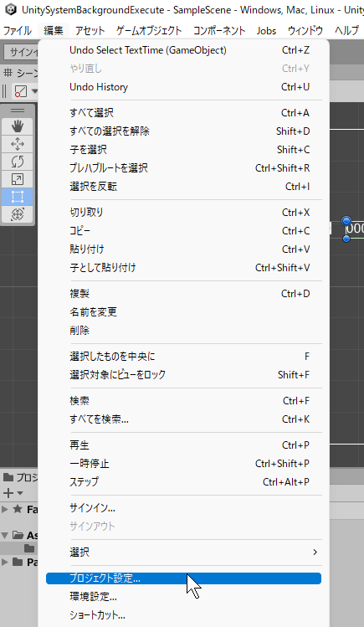Open Undo History
Image resolution: width=364 pixels, height=627 pixels.
point(184,87)
